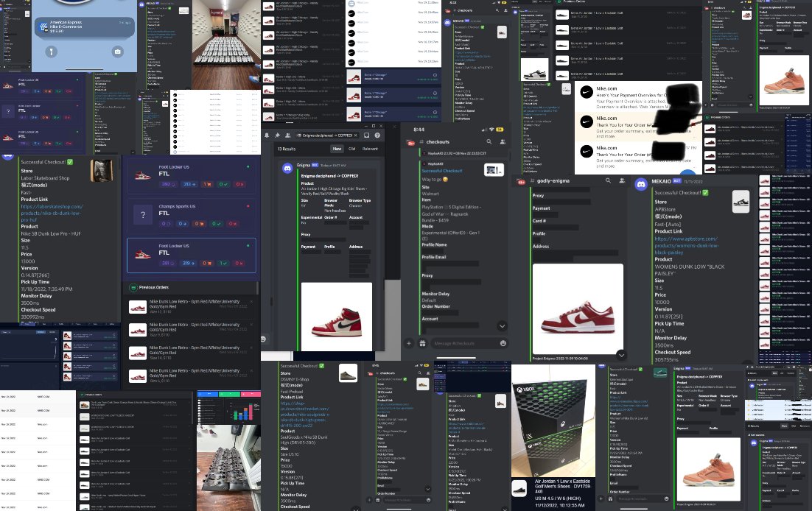Jump to latest messages in godly-enigma
812x511 pixels.
[621, 355]
